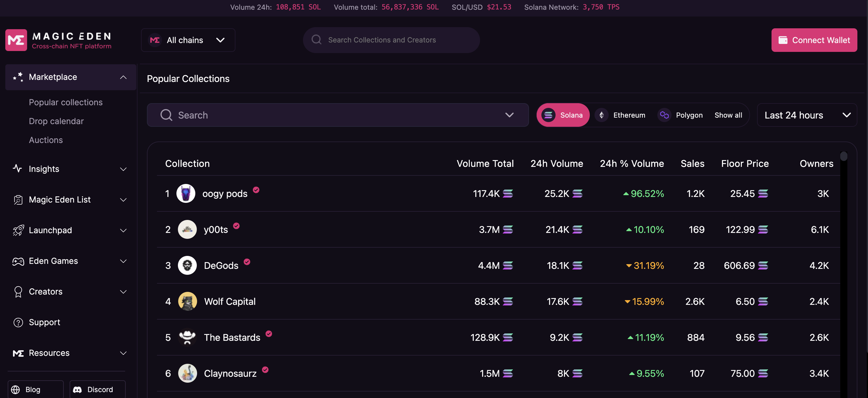868x398 pixels.
Task: Click the Insights pulse icon
Action: coord(17,168)
